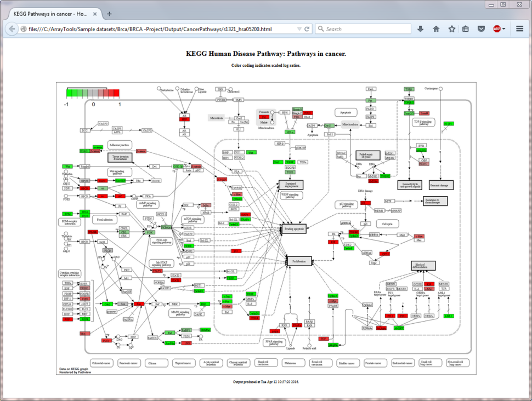Click the Evading apoptosis box
The width and height of the screenshot is (532, 401).
coord(294,229)
